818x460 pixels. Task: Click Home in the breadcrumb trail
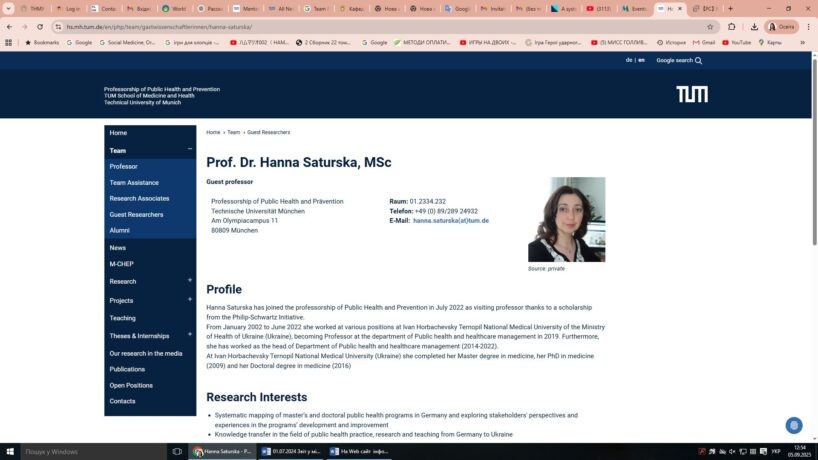tap(213, 132)
